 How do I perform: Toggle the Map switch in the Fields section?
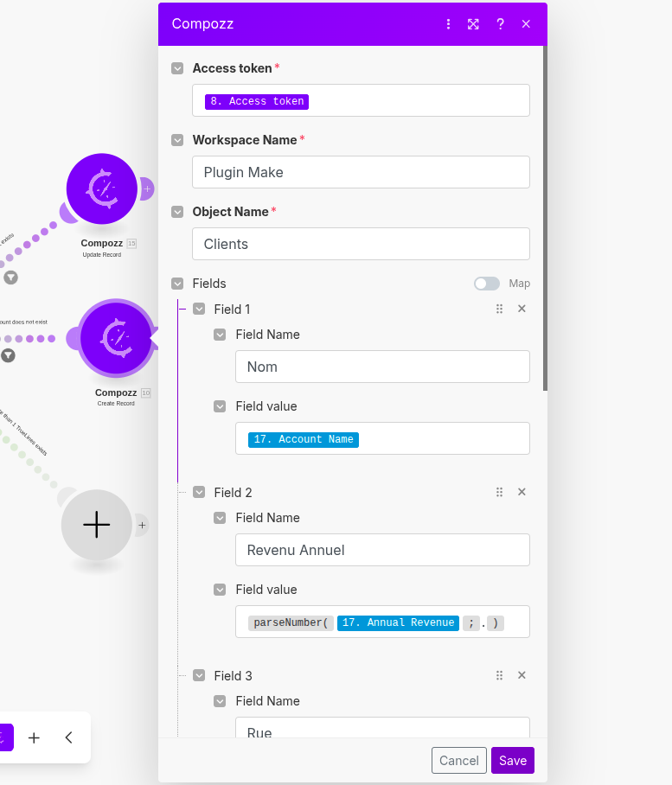[x=489, y=283]
